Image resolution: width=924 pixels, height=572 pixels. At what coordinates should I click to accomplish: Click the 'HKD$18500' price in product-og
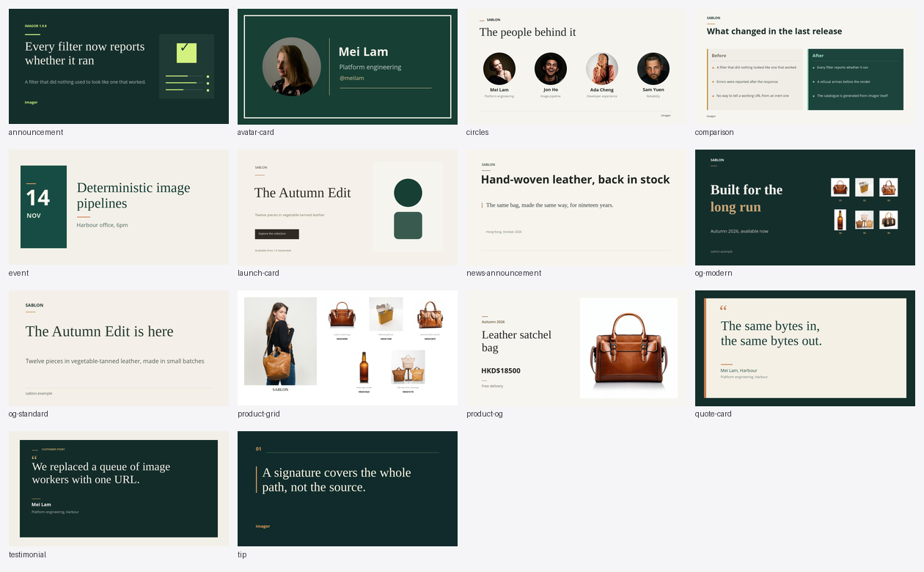501,371
